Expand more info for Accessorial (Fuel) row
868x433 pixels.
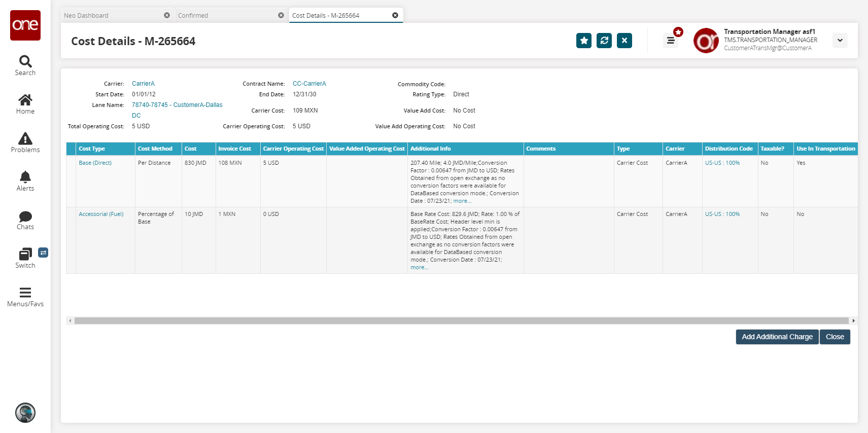pyautogui.click(x=419, y=268)
